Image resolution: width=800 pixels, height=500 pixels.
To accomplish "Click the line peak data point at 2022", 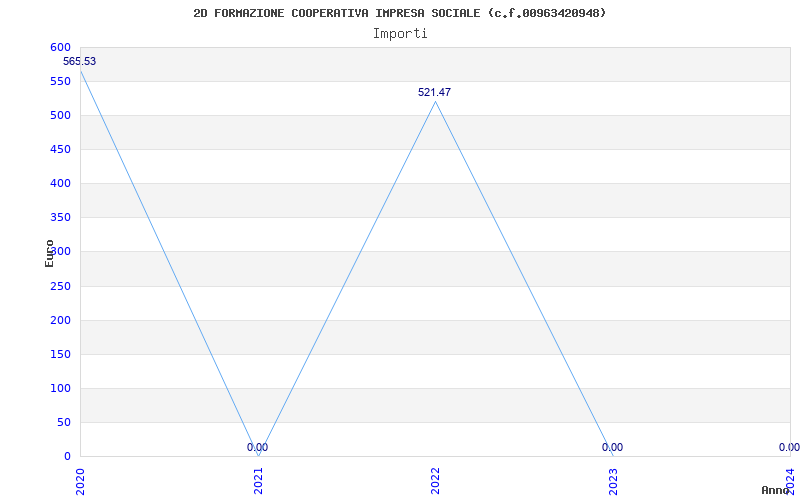I will 435,102.
